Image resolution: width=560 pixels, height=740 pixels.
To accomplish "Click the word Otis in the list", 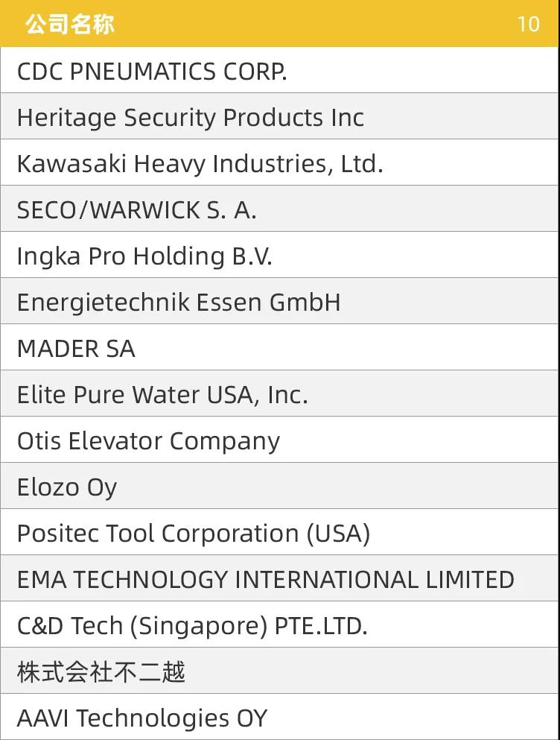I will (39, 440).
